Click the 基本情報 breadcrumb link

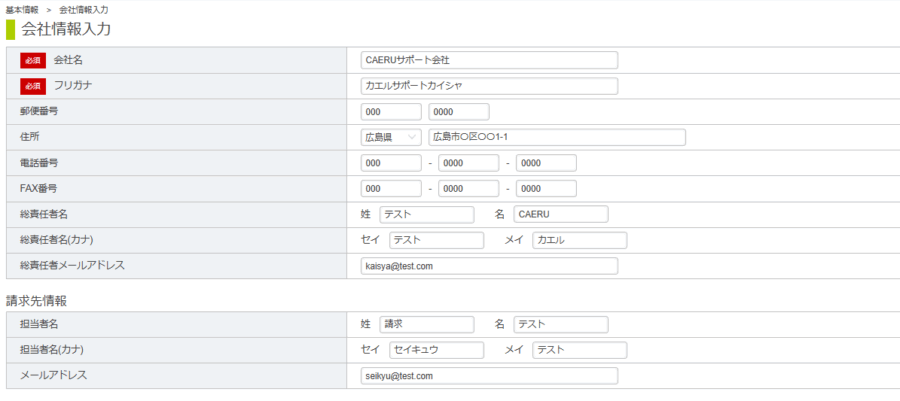pyautogui.click(x=22, y=9)
